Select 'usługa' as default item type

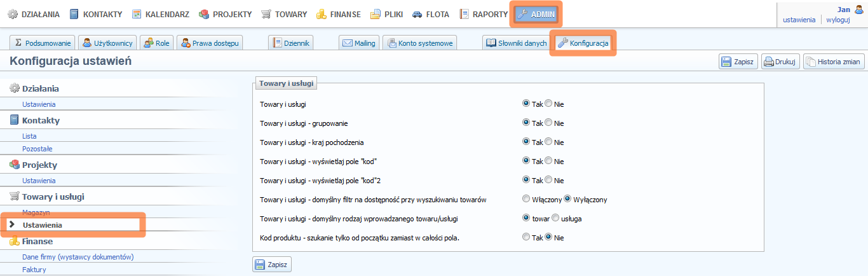pyautogui.click(x=555, y=219)
